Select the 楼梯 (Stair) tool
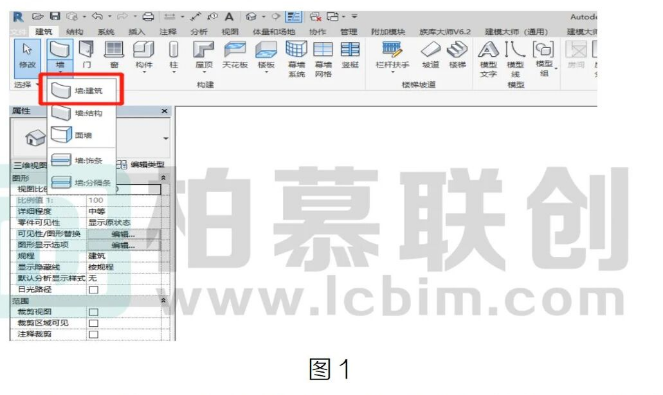663x395 pixels. [x=458, y=54]
